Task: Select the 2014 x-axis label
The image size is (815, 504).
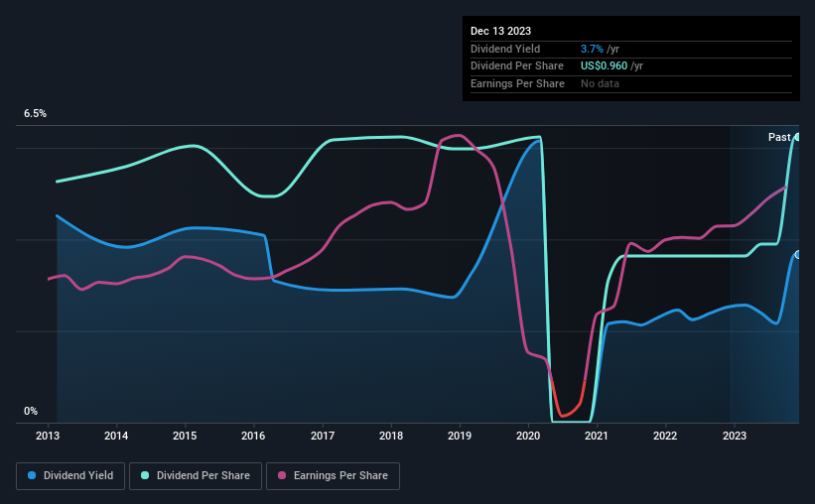Action: (116, 436)
